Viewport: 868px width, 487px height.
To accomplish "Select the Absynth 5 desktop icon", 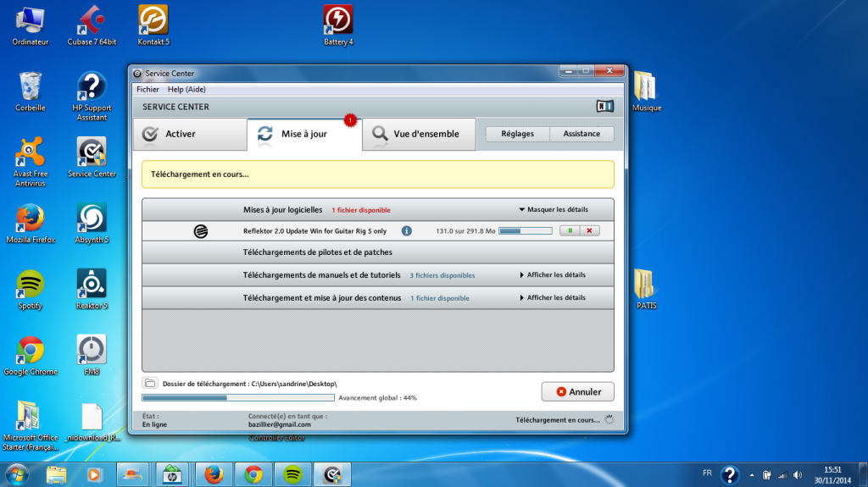I will 92,224.
